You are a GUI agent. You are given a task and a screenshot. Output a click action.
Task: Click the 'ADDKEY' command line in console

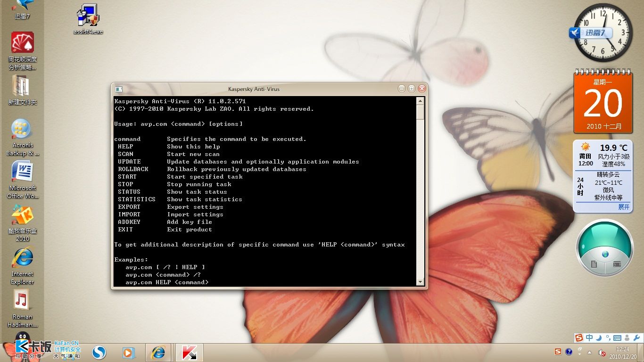pyautogui.click(x=165, y=222)
